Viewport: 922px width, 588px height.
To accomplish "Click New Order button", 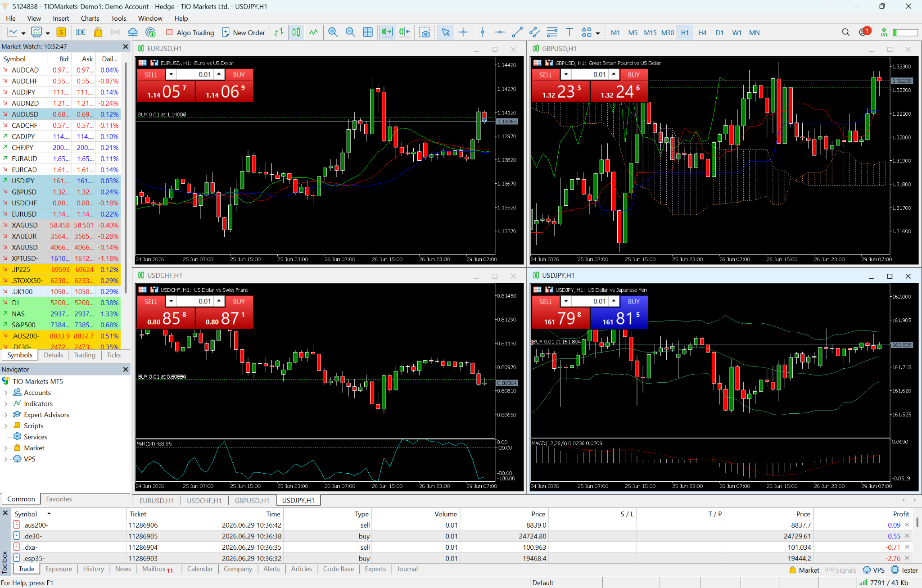I will click(244, 32).
